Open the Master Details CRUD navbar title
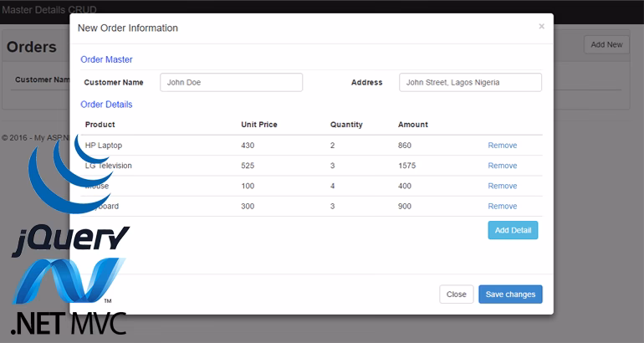 [49, 10]
